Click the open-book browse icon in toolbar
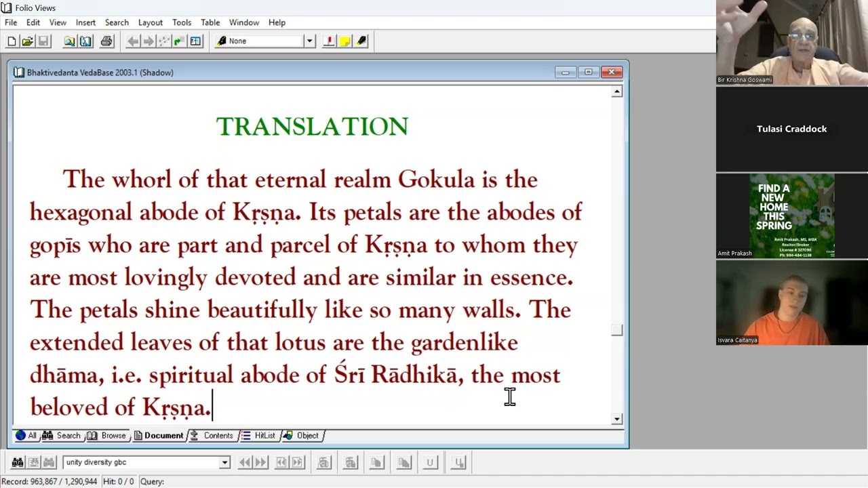Screen dimensions: 868x488 tap(85, 41)
